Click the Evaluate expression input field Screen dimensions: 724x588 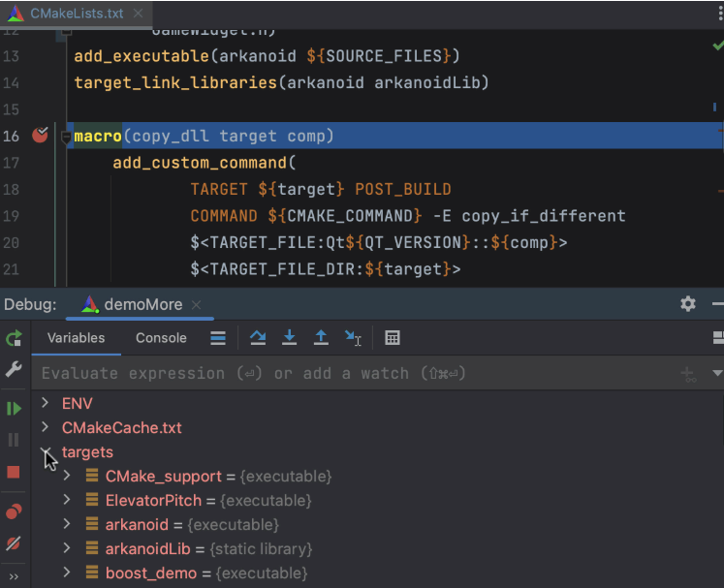coord(349,374)
